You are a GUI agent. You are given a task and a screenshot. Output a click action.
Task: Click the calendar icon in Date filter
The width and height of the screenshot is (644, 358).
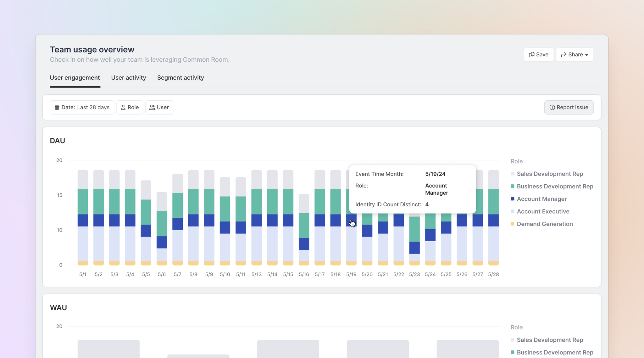[57, 108]
